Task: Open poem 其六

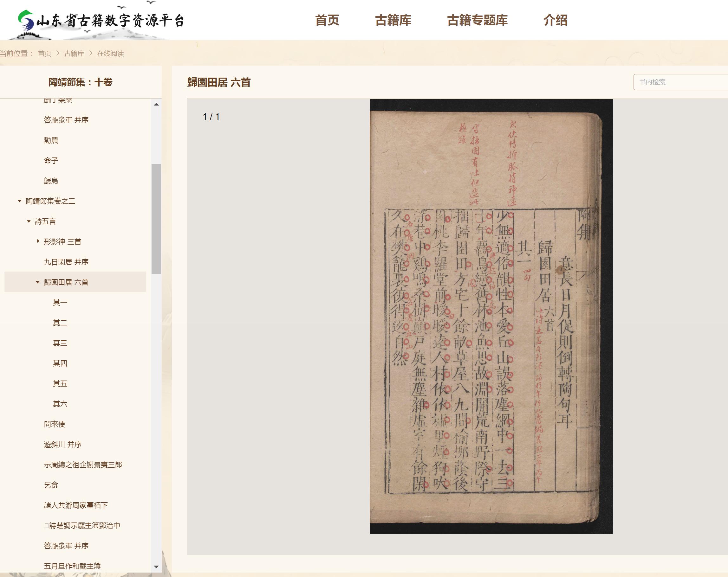Action: pyautogui.click(x=60, y=404)
